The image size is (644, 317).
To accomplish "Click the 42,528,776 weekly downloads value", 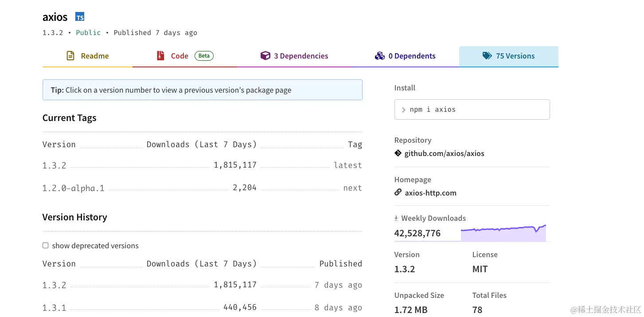I will pyautogui.click(x=418, y=233).
